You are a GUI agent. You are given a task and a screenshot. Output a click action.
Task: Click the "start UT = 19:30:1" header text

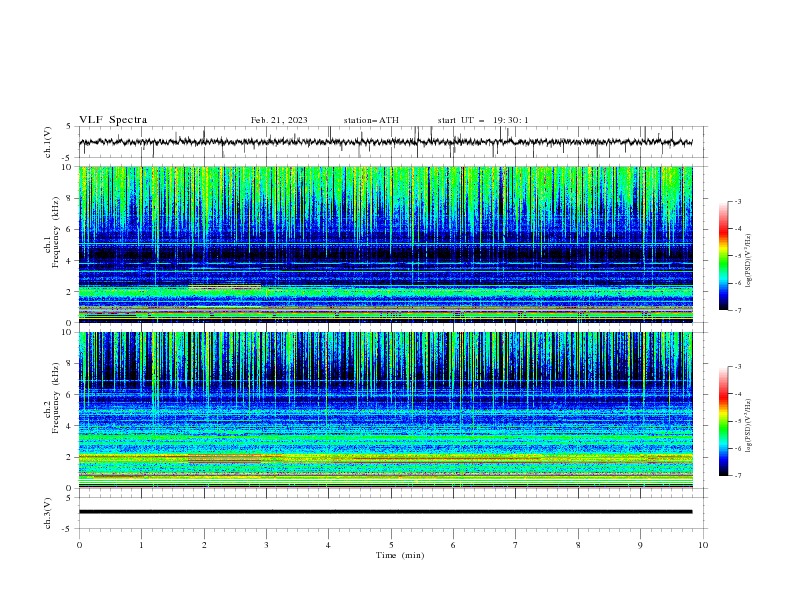[483, 120]
